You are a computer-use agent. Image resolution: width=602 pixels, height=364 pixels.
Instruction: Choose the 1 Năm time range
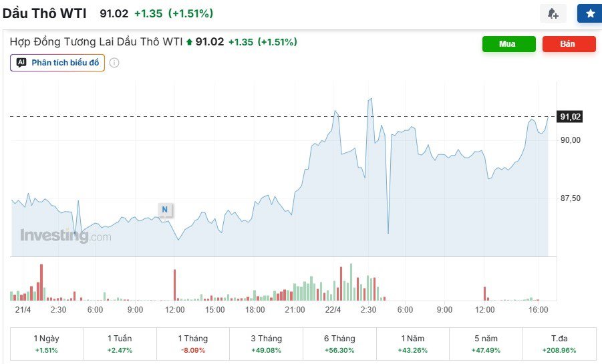412,344
